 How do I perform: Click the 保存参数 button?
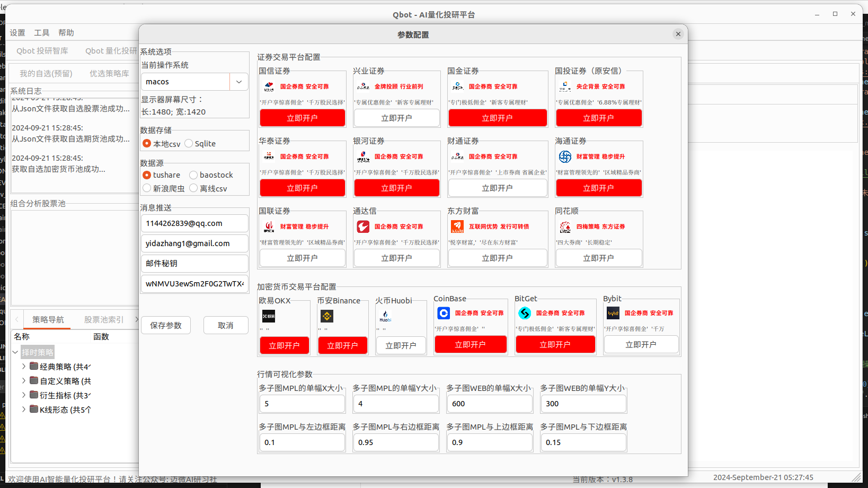click(166, 325)
